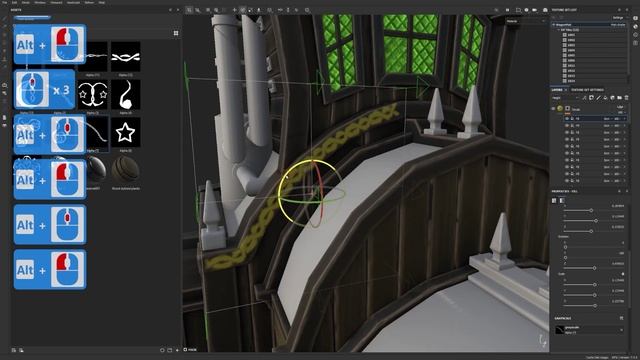Select the Polygon Fill tool in left toolbar
The image size is (640, 360).
4,43
